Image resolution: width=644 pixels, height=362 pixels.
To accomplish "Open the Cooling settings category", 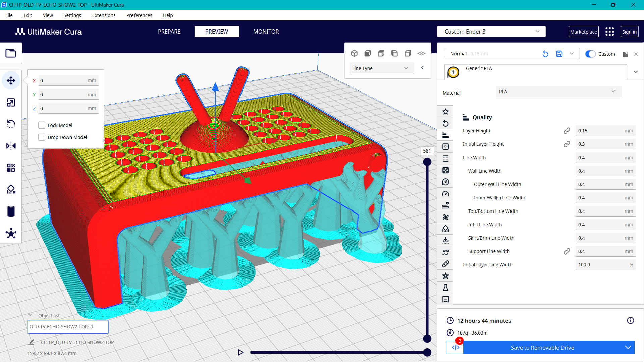I will point(445,217).
